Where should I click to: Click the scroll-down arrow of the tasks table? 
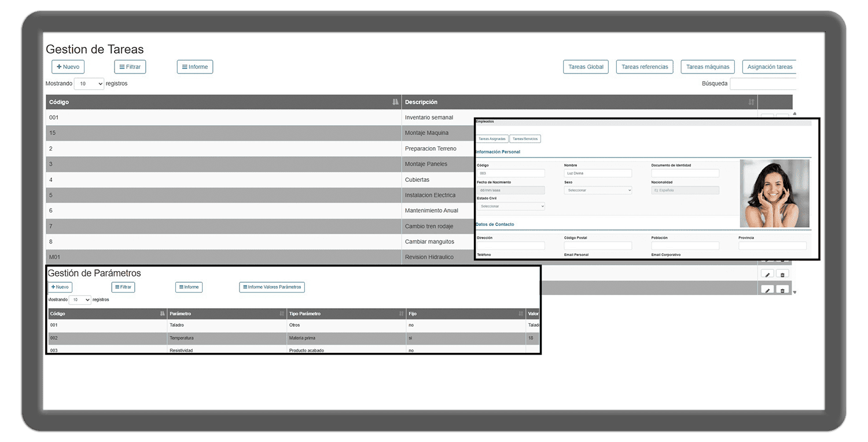pyautogui.click(x=795, y=292)
